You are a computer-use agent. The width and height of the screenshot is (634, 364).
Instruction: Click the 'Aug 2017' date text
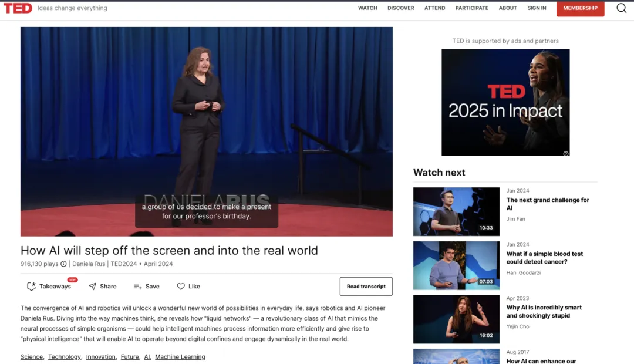[518, 352]
